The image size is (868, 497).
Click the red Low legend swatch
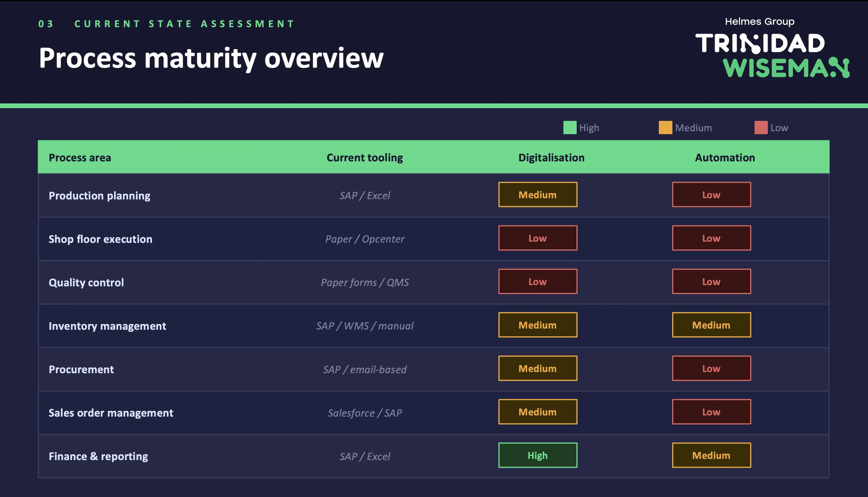click(761, 128)
